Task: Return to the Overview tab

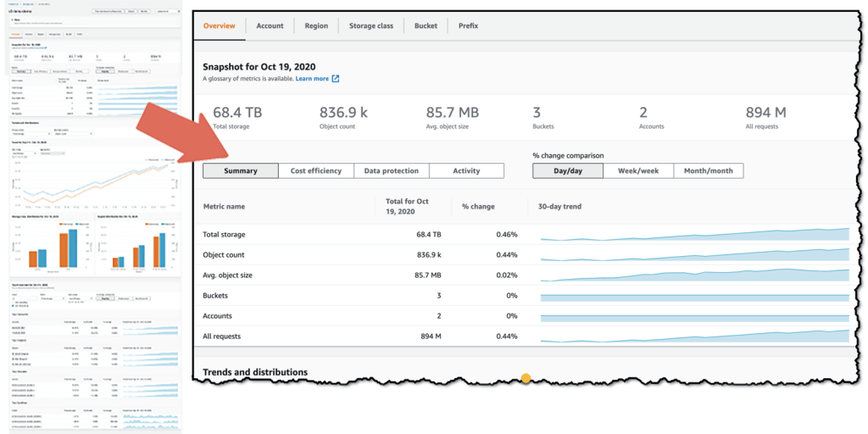Action: [220, 25]
